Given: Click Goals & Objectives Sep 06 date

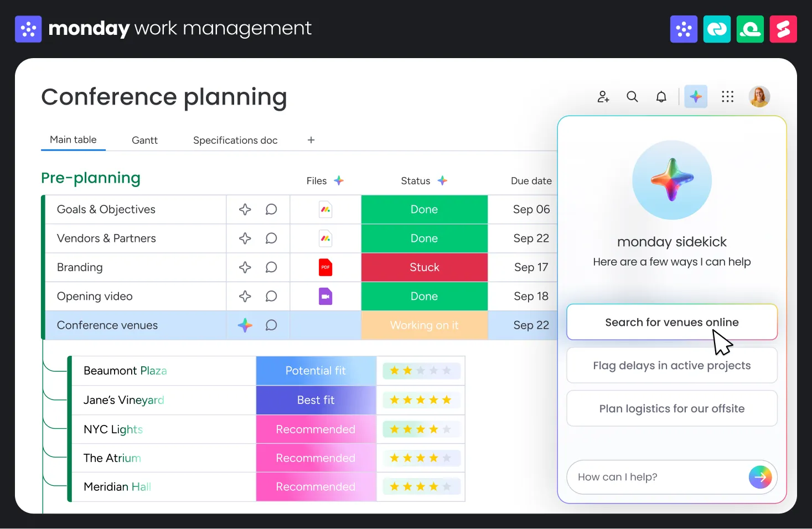Looking at the screenshot, I should [x=531, y=209].
